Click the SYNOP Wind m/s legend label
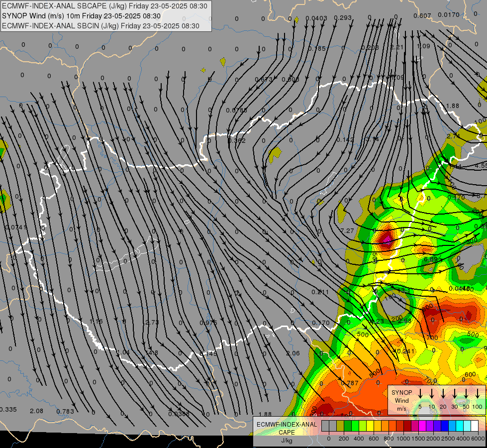The image size is (487, 448). 401,400
